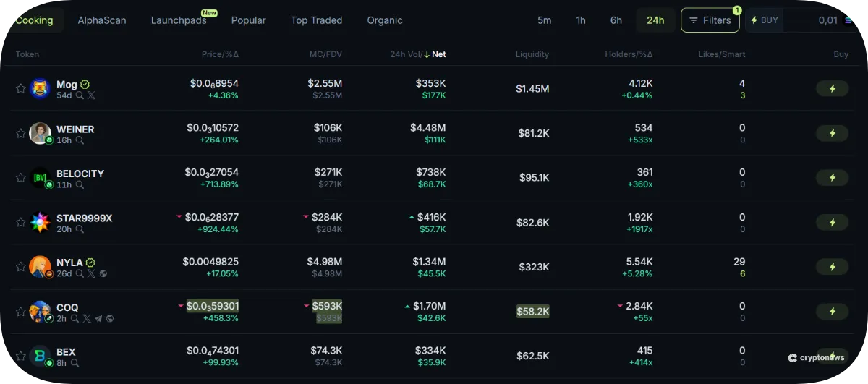
Task: Click the search icon under BEX
Action: tap(75, 363)
